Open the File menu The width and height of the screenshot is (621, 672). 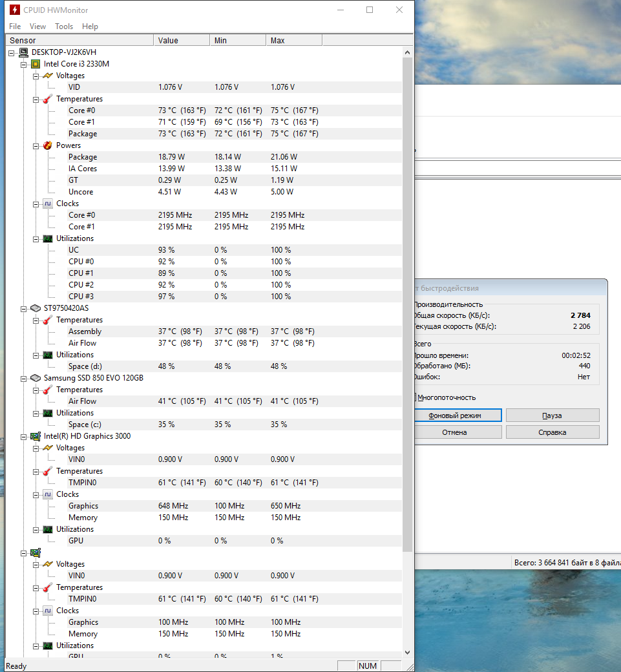15,26
